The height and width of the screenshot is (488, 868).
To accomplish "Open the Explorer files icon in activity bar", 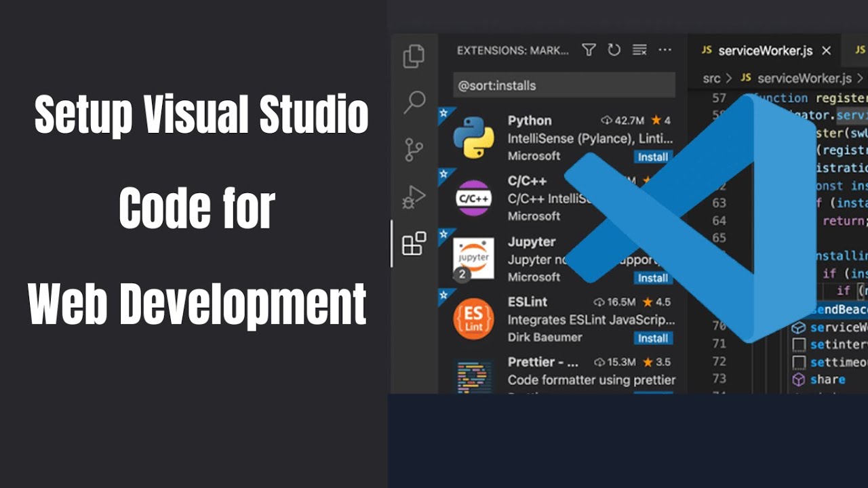I will [414, 56].
